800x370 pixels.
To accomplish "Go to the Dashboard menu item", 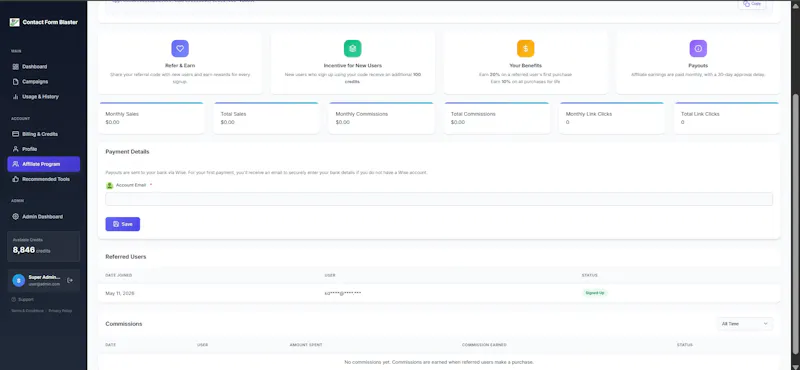I will [x=43, y=67].
